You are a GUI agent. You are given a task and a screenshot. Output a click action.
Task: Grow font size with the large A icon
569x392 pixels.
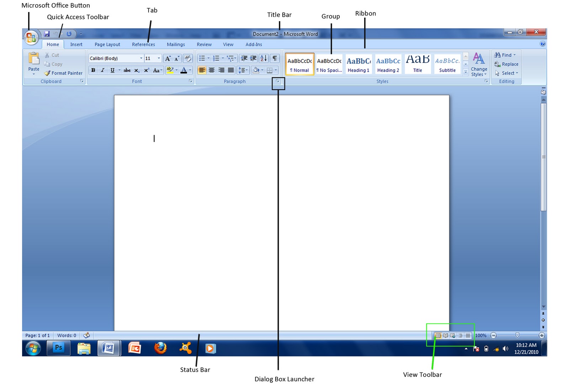click(x=168, y=58)
